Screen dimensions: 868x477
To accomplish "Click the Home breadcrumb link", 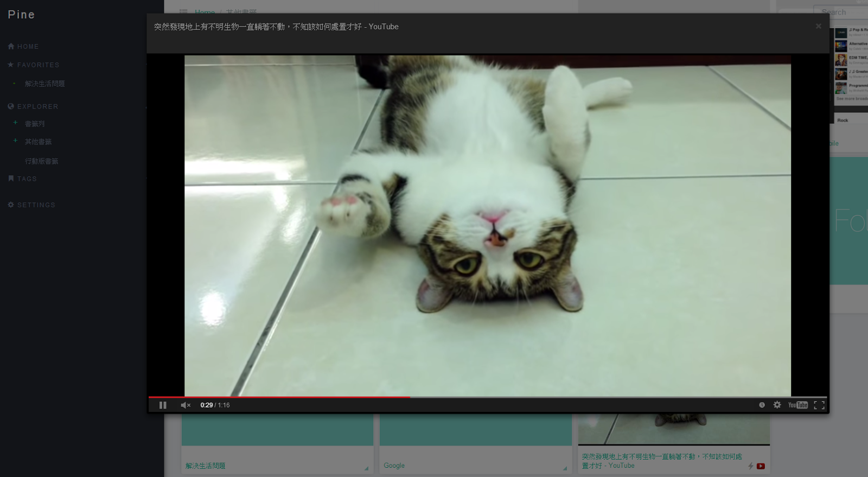I will point(205,11).
